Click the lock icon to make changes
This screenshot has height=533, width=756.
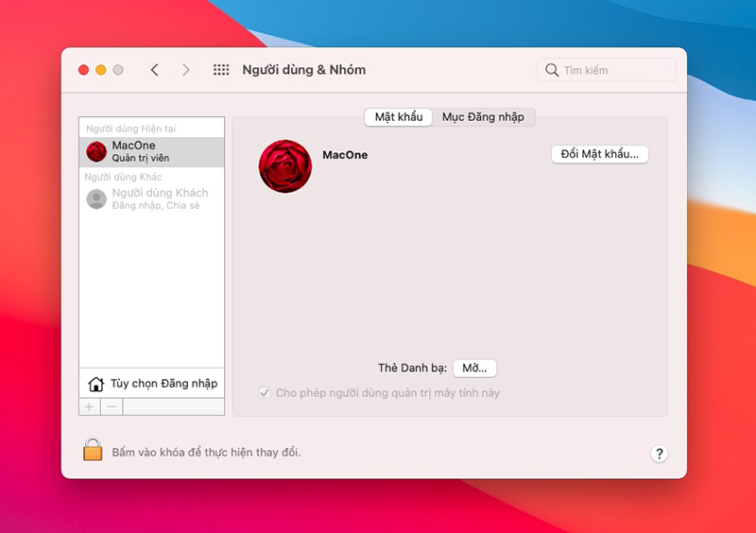(x=93, y=450)
